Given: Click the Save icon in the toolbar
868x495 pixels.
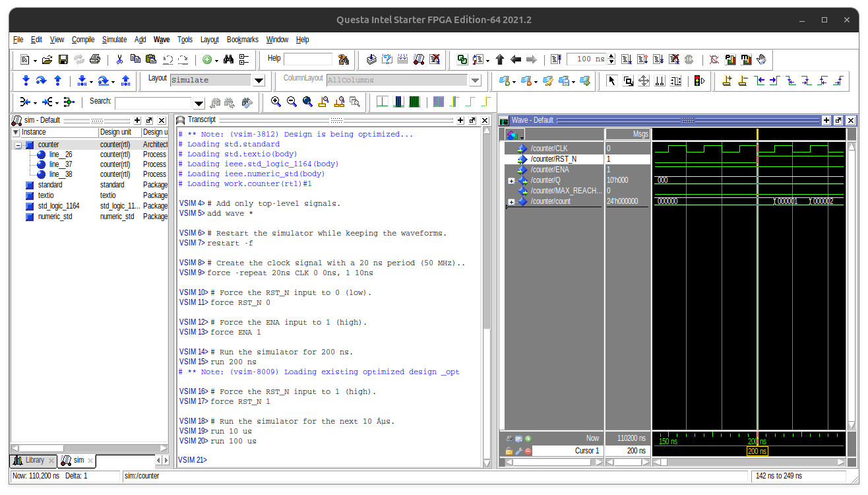Looking at the screenshot, I should [x=63, y=59].
